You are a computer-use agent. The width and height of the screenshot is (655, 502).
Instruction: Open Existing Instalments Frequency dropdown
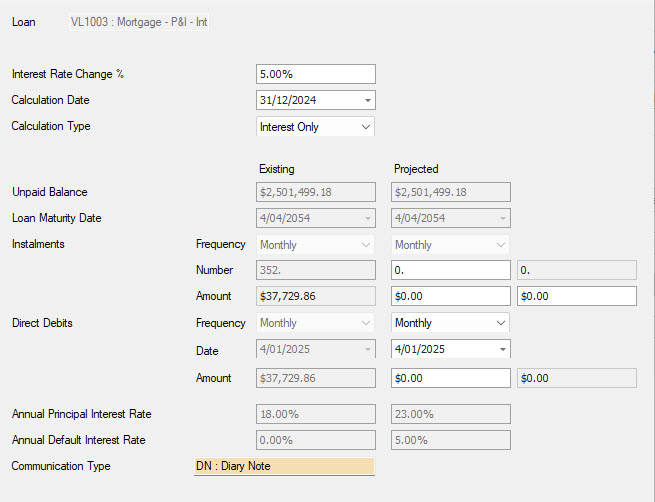coord(315,245)
